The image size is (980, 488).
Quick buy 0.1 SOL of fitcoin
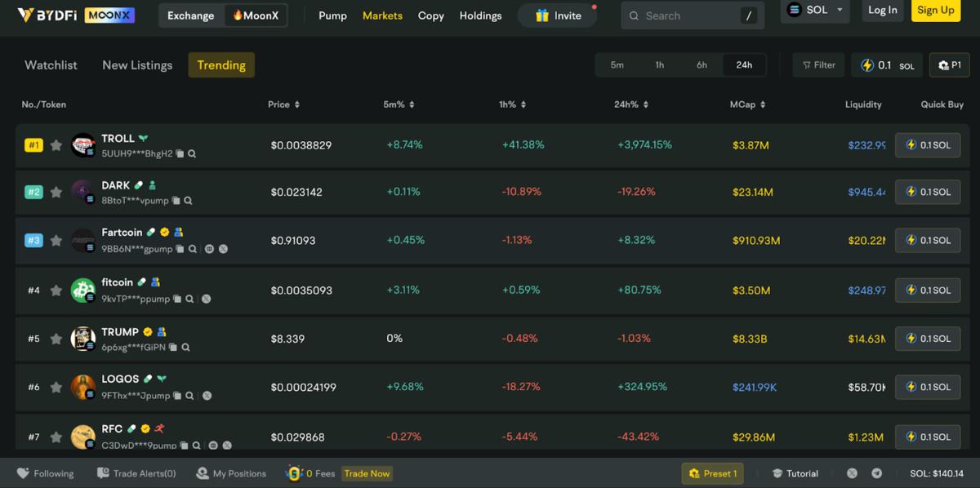coord(928,290)
